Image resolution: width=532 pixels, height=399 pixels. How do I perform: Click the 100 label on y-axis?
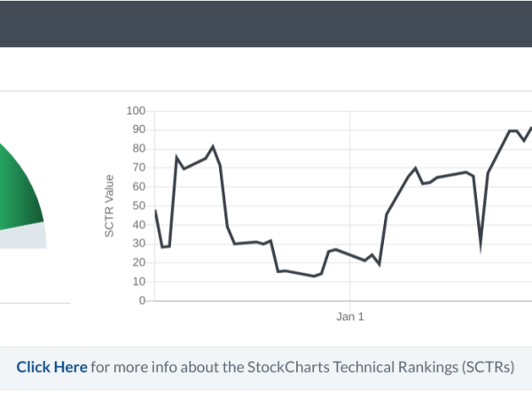coord(136,111)
